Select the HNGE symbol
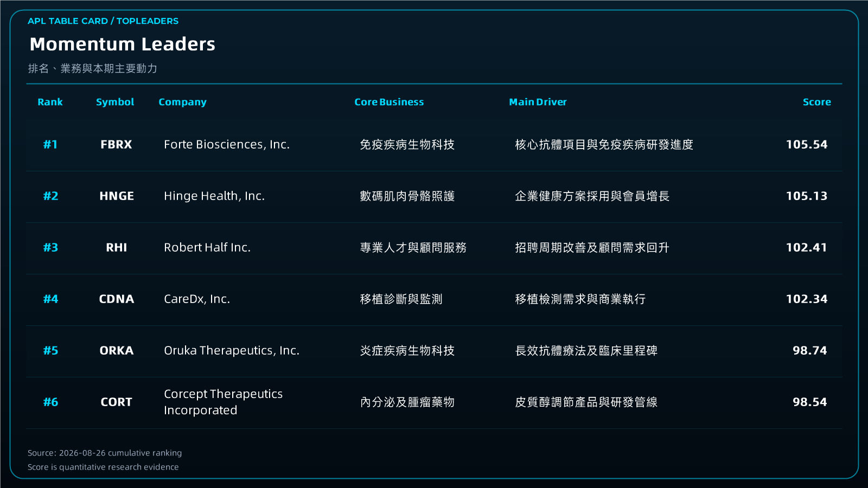Screen dimensions: 868x488 point(117,196)
